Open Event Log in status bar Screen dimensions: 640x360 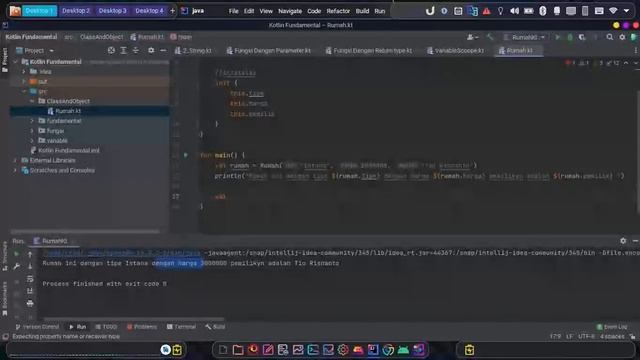(x=612, y=327)
